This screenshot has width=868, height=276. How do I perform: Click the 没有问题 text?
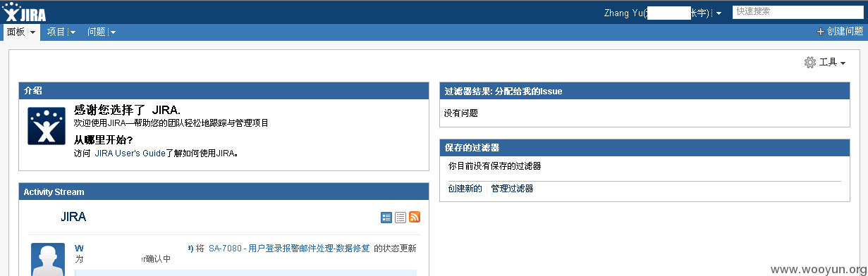tap(461, 113)
